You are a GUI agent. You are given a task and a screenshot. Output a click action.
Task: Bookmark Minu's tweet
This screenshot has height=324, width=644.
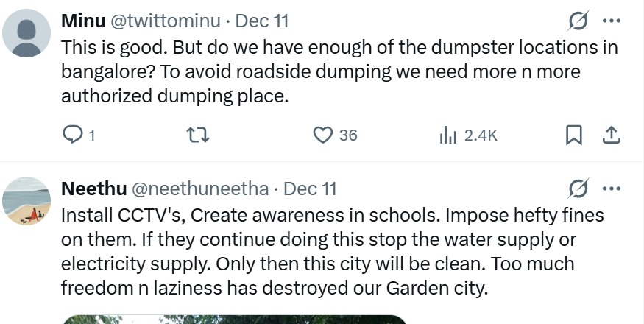click(x=573, y=135)
